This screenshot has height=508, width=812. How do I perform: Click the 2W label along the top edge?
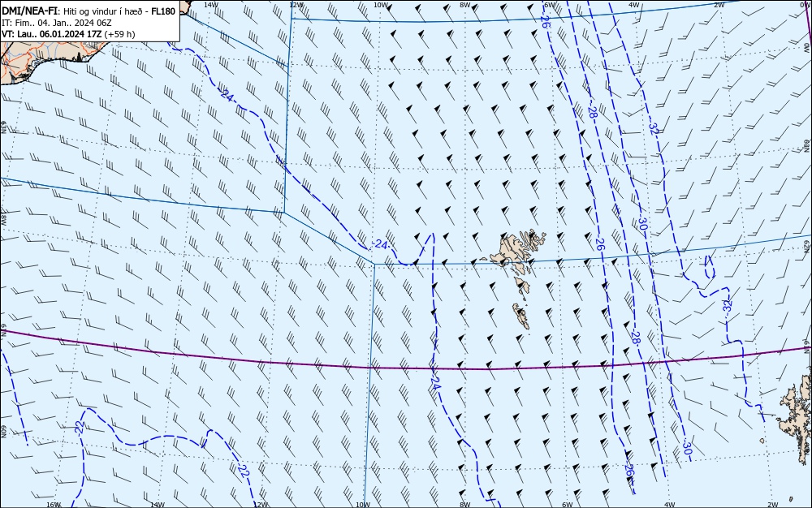pos(719,4)
